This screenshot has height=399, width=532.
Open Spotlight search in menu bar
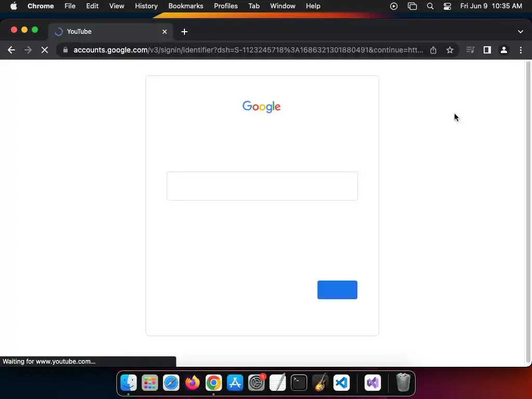430,6
